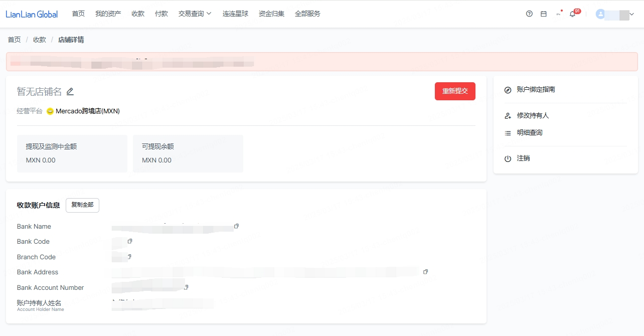
Task: Click 店铺详情 breadcrumb text
Action: (x=71, y=40)
